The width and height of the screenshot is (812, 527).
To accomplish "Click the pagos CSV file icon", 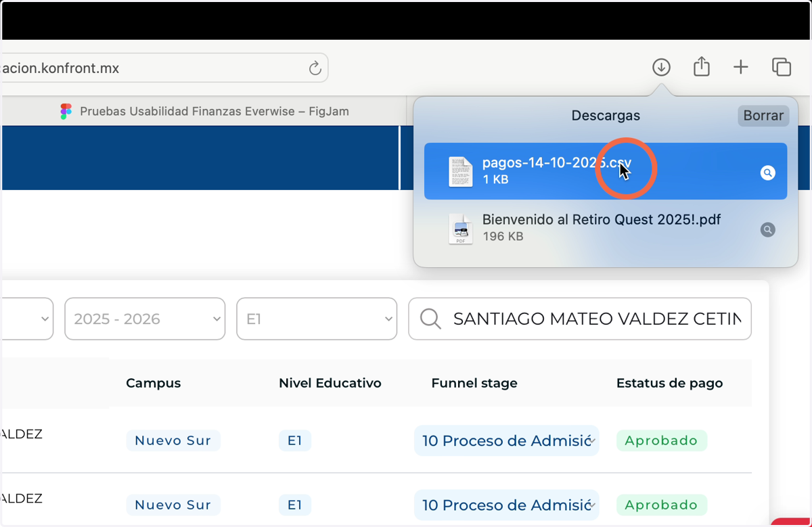I will click(x=461, y=172).
